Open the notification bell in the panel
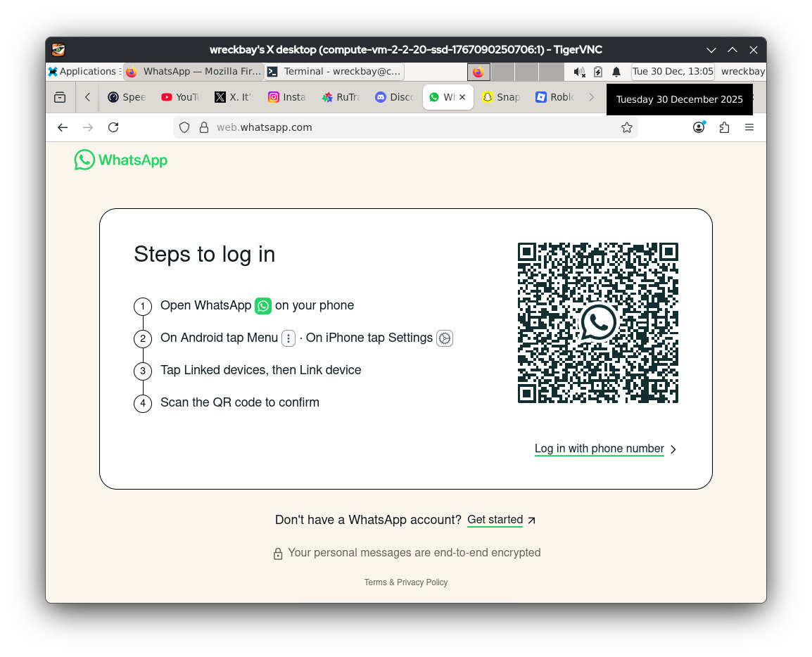Image resolution: width=812 pixels, height=657 pixels. pyautogui.click(x=616, y=72)
